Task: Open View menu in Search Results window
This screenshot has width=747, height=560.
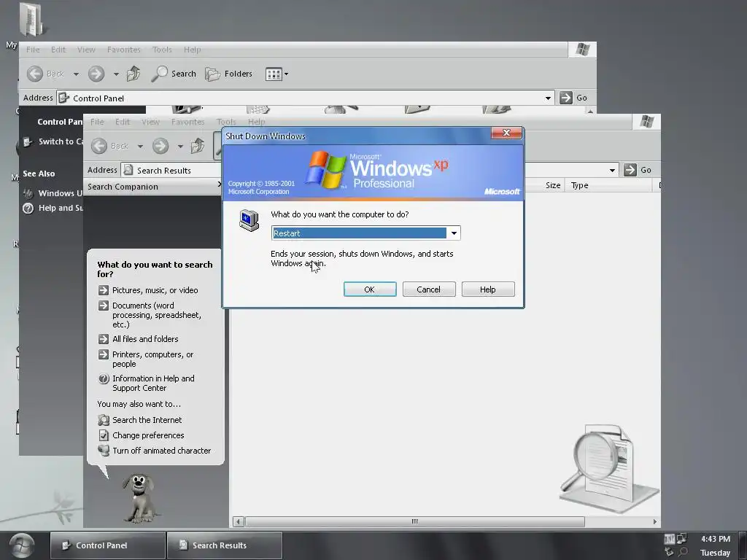Action: tap(150, 122)
